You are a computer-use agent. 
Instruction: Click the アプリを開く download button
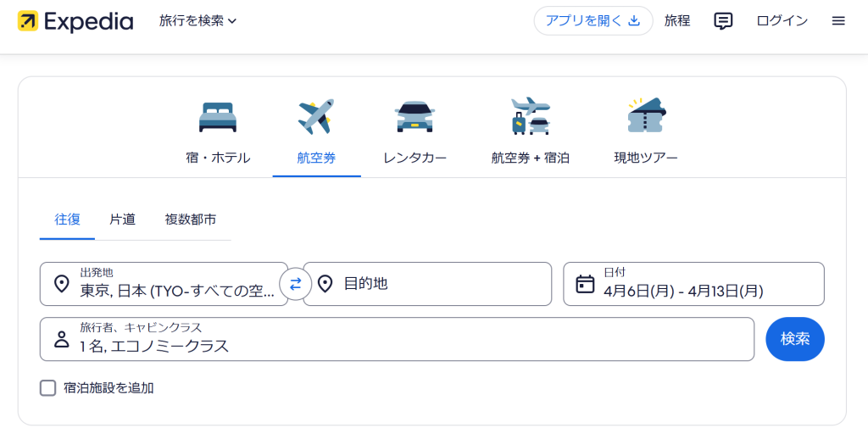[x=593, y=21]
